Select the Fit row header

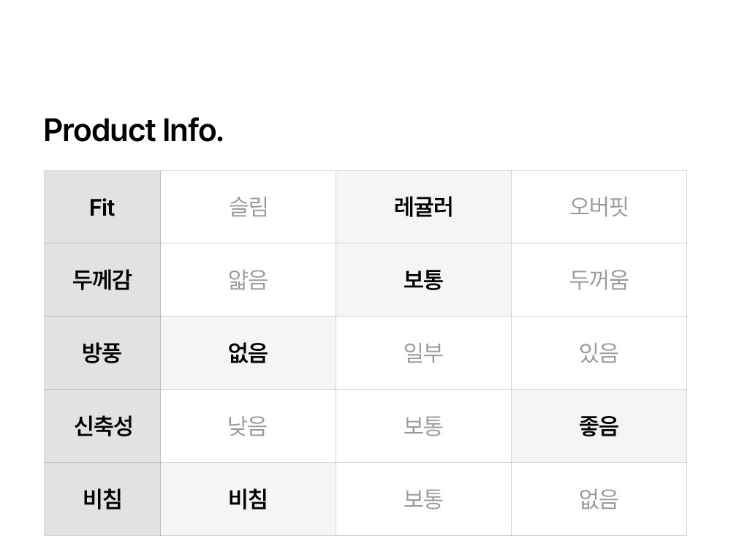[102, 208]
